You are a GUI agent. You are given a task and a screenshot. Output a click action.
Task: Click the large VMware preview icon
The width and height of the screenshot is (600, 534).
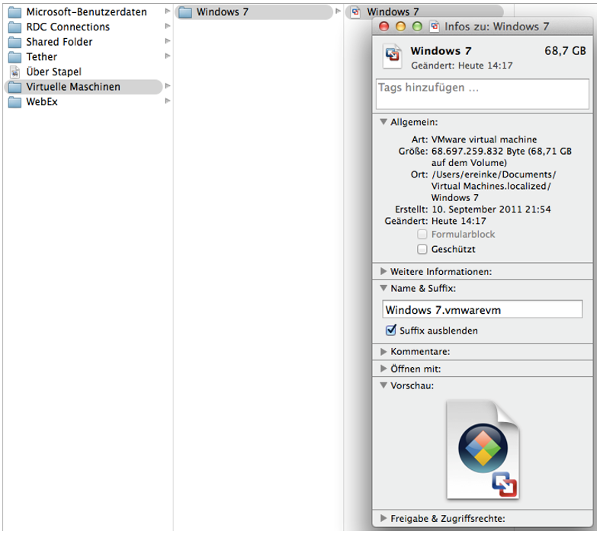pyautogui.click(x=484, y=449)
